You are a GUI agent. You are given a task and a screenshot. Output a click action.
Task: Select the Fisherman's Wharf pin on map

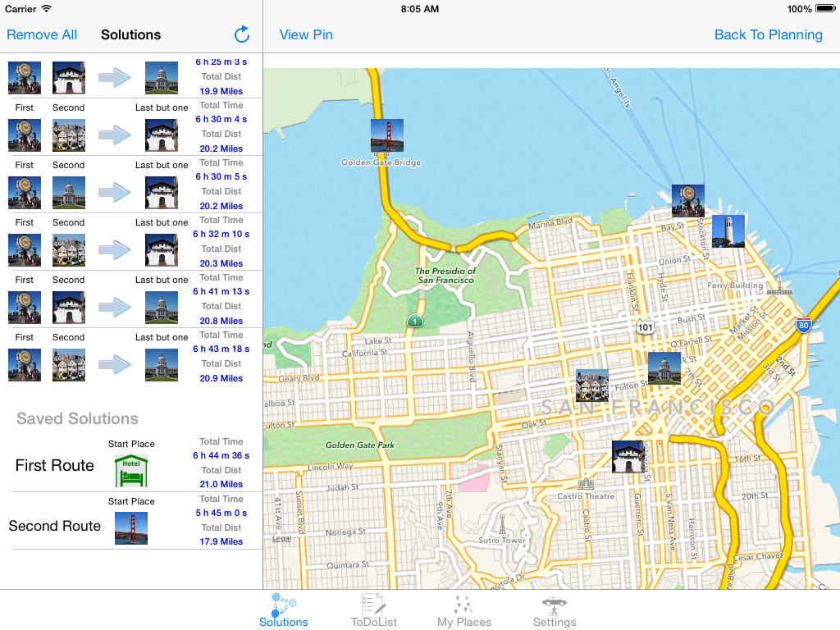pyautogui.click(x=688, y=201)
